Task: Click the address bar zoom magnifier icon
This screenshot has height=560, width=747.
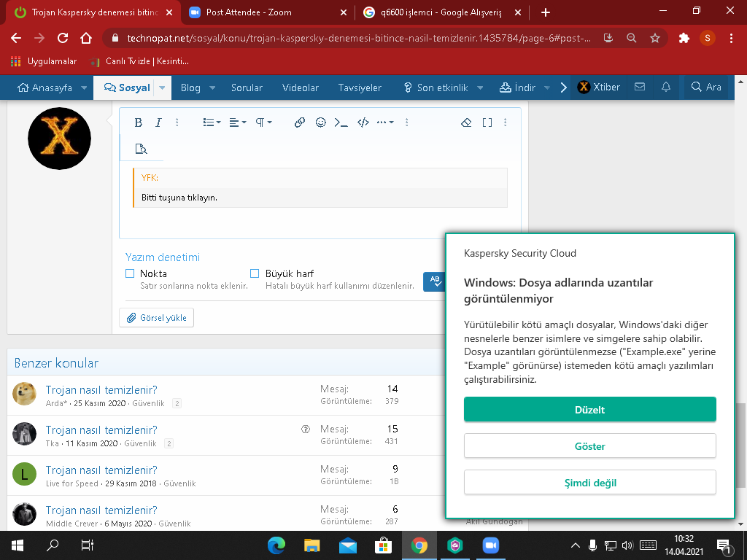Action: [x=632, y=38]
